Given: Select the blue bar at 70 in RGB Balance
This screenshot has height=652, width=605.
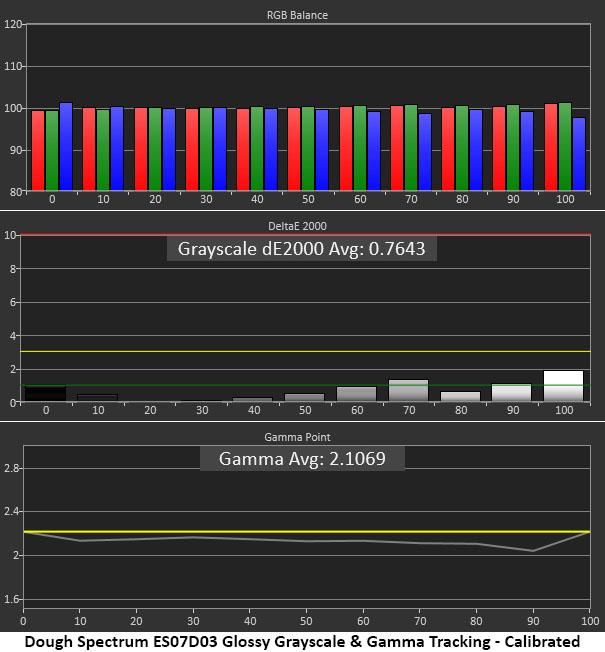Looking at the screenshot, I should pos(425,152).
